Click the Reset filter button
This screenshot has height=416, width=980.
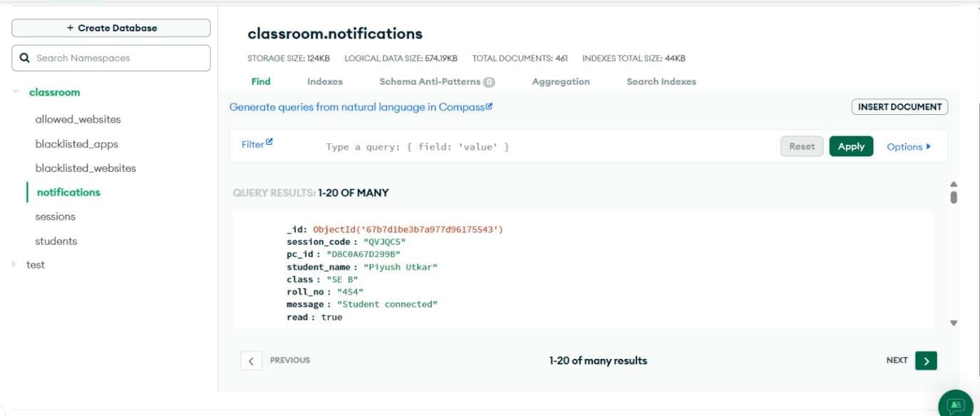(802, 146)
